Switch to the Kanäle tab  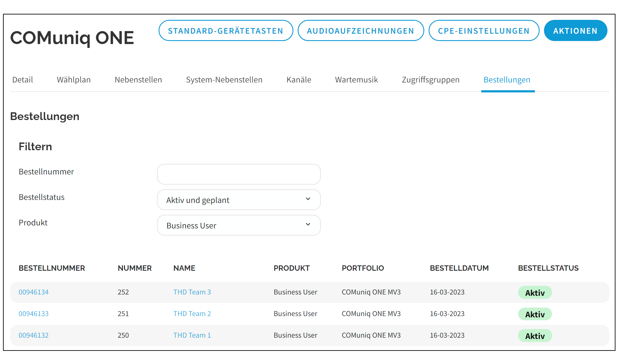(299, 80)
